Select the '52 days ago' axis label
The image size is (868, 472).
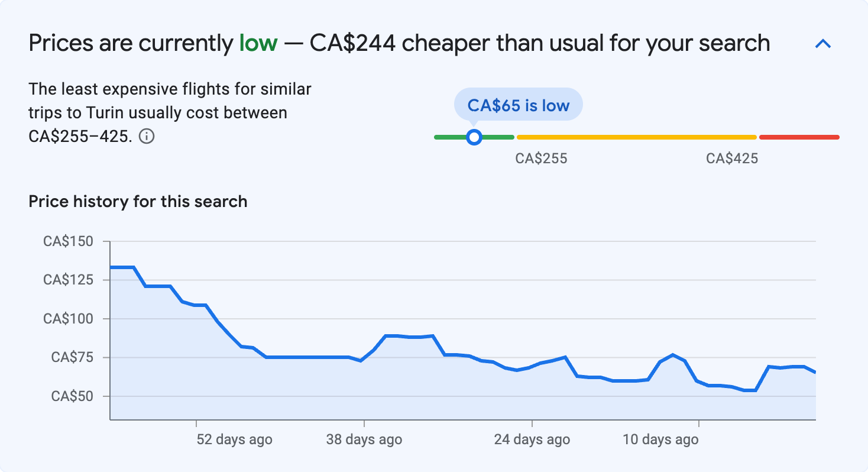234,439
